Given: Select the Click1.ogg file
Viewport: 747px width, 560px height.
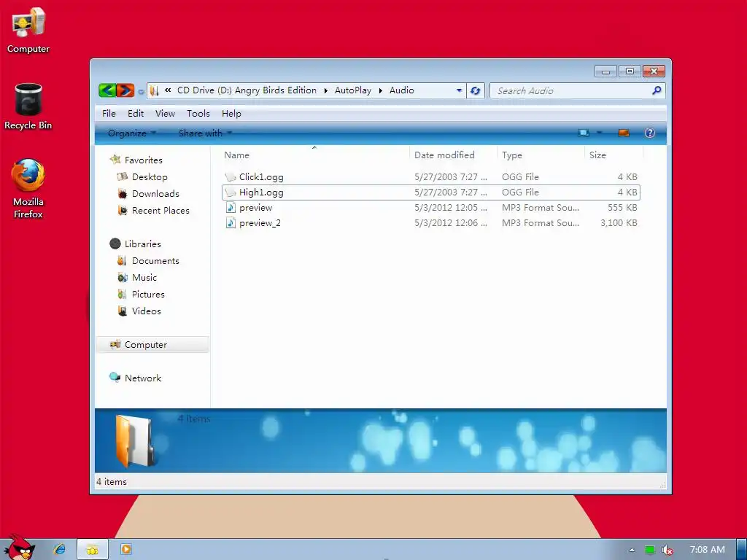Looking at the screenshot, I should 430,177.
